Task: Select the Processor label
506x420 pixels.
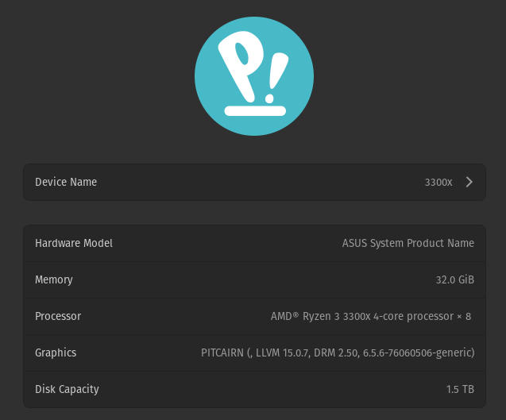Action: (58, 316)
